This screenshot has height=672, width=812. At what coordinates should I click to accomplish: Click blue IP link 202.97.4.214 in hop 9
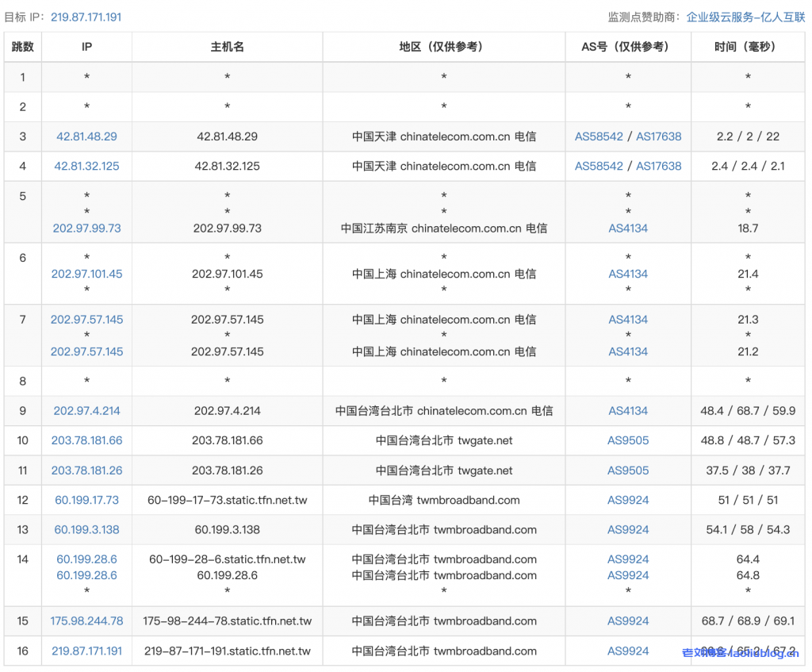click(x=86, y=411)
